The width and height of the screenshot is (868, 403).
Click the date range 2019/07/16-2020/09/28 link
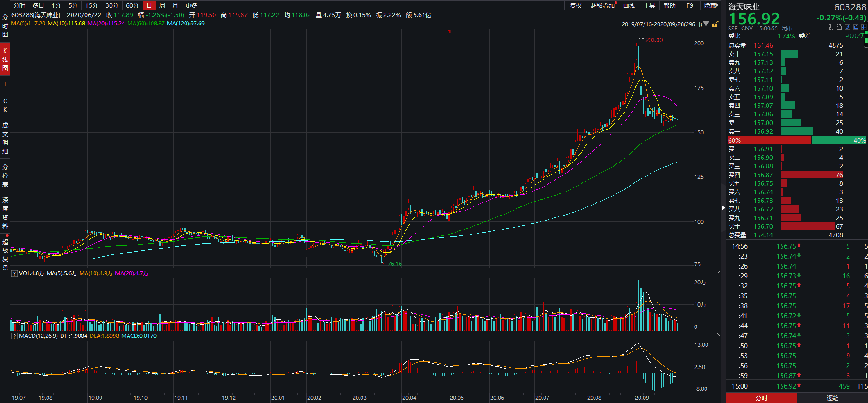coord(662,24)
